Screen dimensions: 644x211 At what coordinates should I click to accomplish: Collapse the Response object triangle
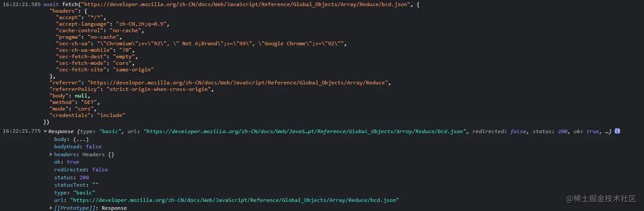tap(45, 131)
